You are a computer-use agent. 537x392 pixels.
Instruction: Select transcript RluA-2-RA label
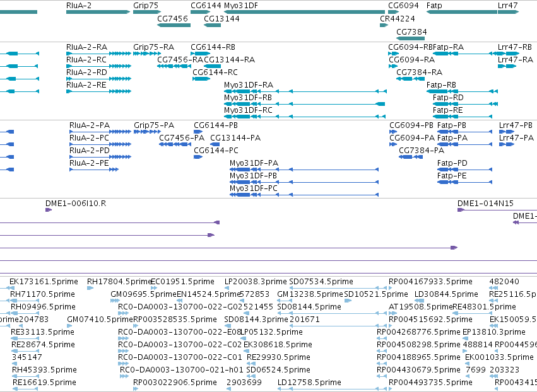86,47
